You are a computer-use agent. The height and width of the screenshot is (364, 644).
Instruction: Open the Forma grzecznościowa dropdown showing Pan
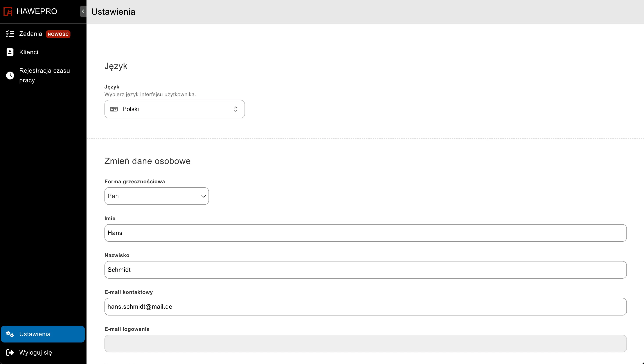157,196
